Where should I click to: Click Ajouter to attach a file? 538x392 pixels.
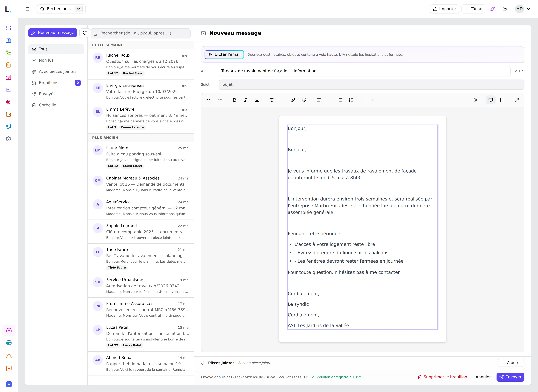coord(511,363)
